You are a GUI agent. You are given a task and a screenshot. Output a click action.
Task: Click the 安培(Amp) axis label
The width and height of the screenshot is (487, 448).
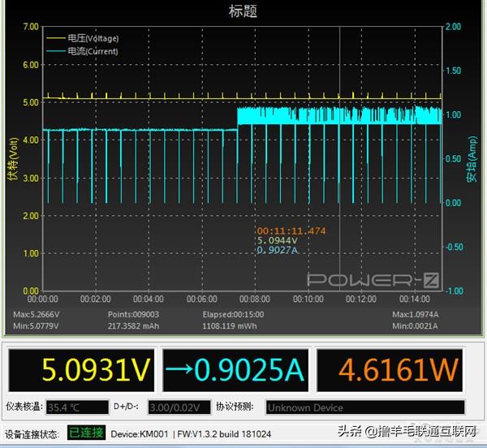472,159
